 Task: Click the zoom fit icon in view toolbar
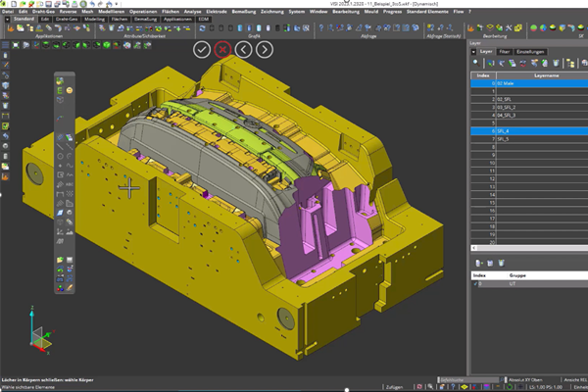pyautogui.click(x=16, y=45)
